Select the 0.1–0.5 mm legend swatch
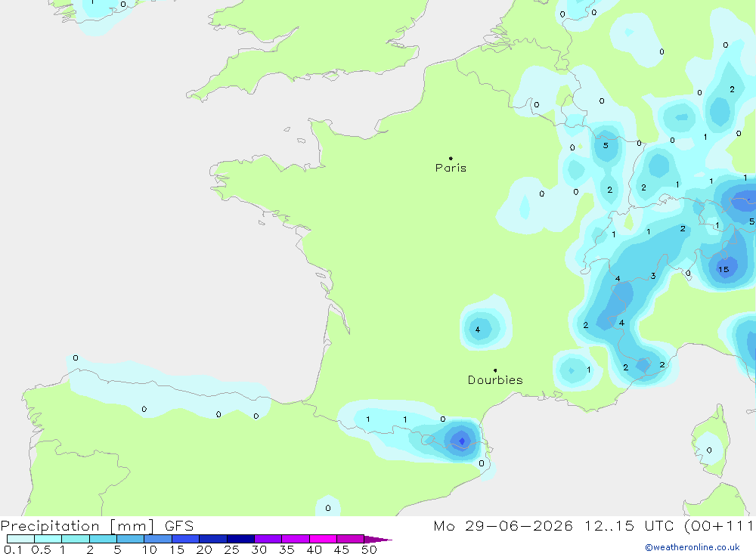The height and width of the screenshot is (554, 756). pos(20,539)
